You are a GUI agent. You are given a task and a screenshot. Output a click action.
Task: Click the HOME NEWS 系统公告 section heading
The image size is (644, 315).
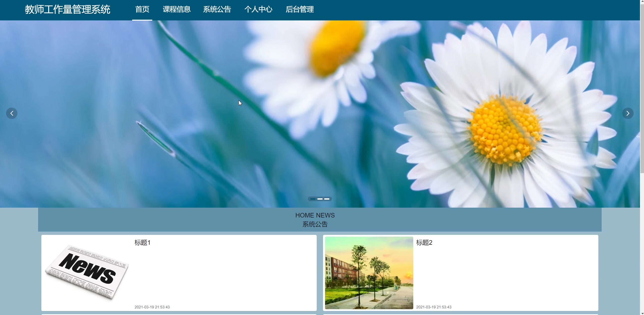click(315, 219)
